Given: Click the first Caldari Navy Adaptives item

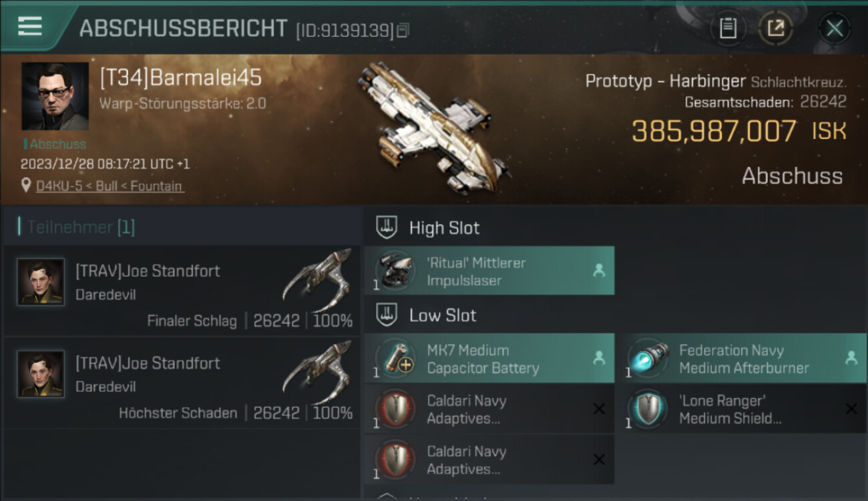Looking at the screenshot, I should click(489, 409).
